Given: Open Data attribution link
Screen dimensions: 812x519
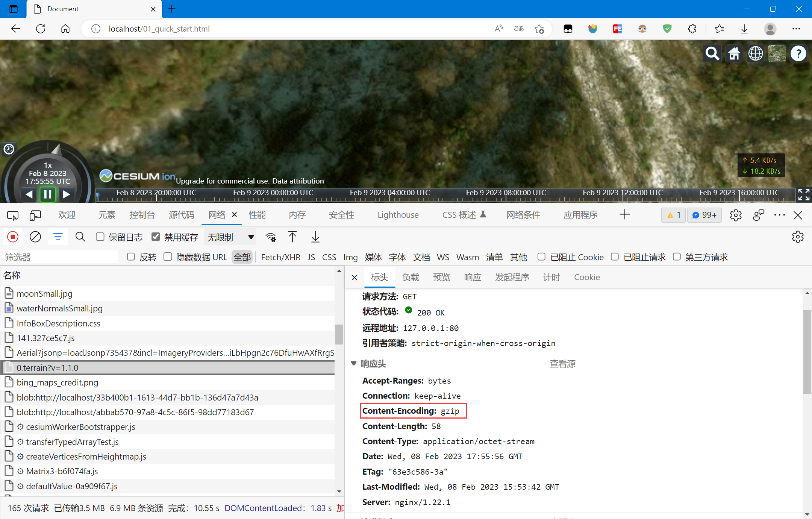Looking at the screenshot, I should (x=298, y=181).
